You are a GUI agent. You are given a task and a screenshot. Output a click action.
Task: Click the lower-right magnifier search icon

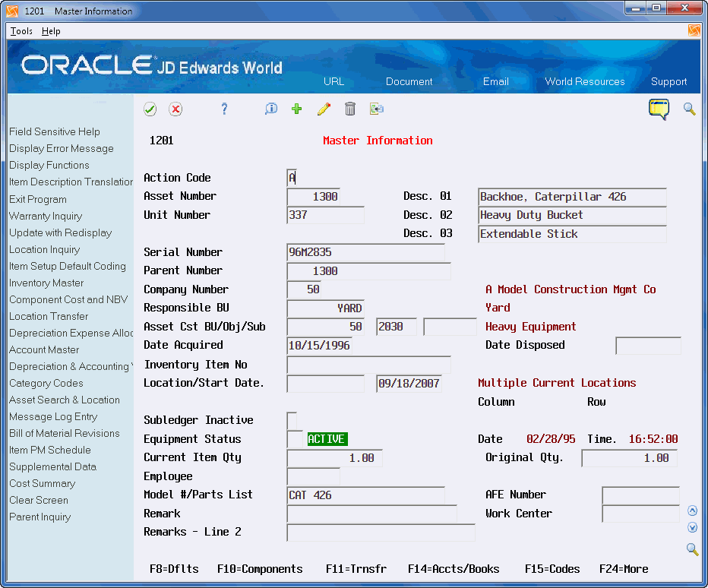click(691, 548)
